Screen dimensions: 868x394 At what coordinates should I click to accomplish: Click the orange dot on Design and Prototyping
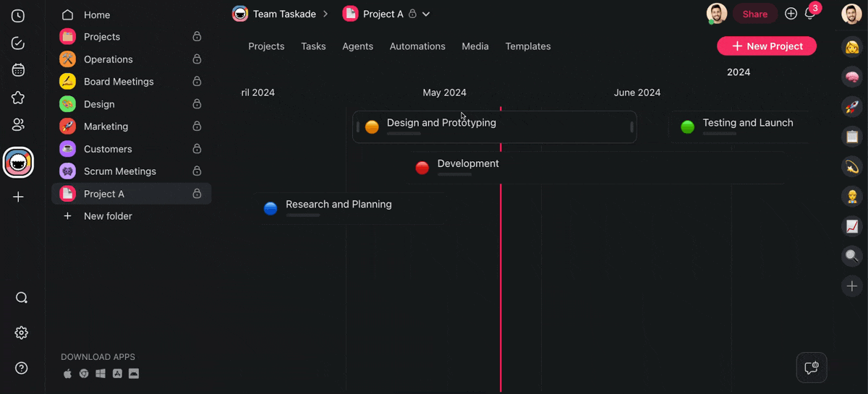click(x=372, y=127)
